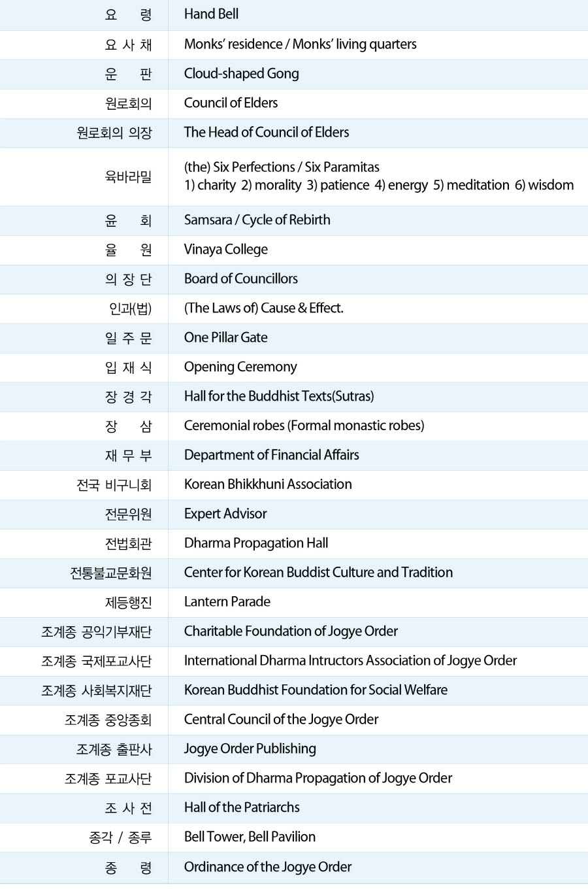The image size is (588, 889).
Task: Click the "Vinaya College" translation
Action: pyautogui.click(x=225, y=250)
